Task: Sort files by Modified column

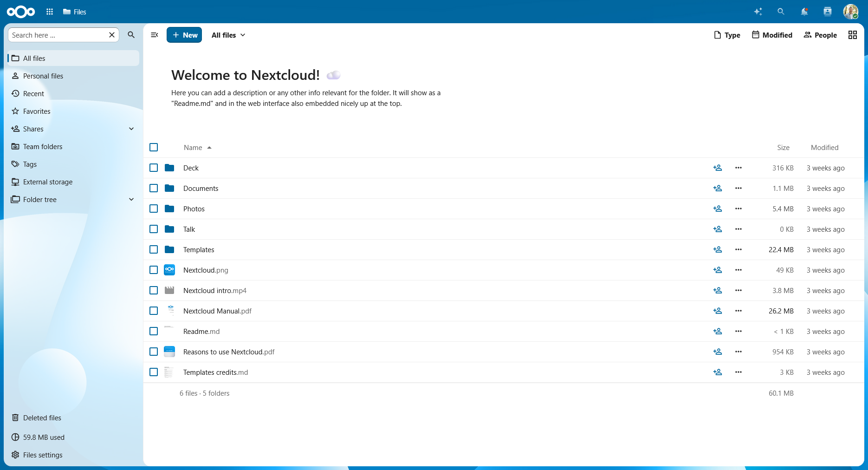Action: point(824,147)
